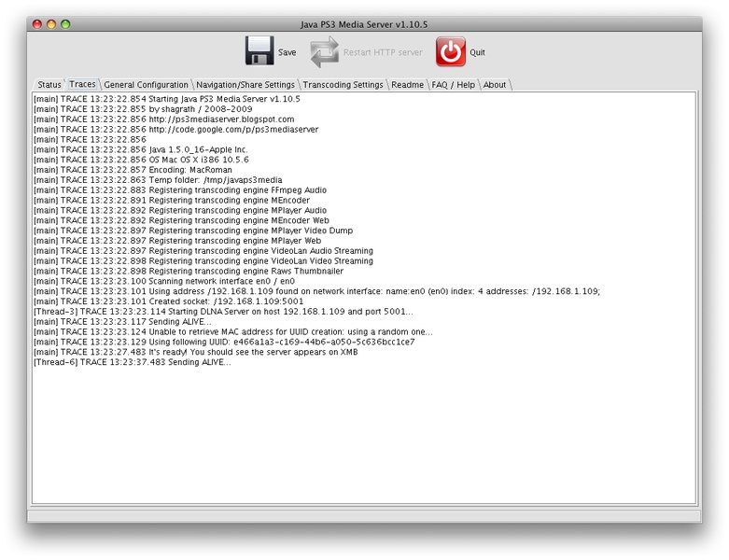Click the title Java PS3 Media Server v1.10.5
The height and width of the screenshot is (560, 729).
click(x=364, y=24)
